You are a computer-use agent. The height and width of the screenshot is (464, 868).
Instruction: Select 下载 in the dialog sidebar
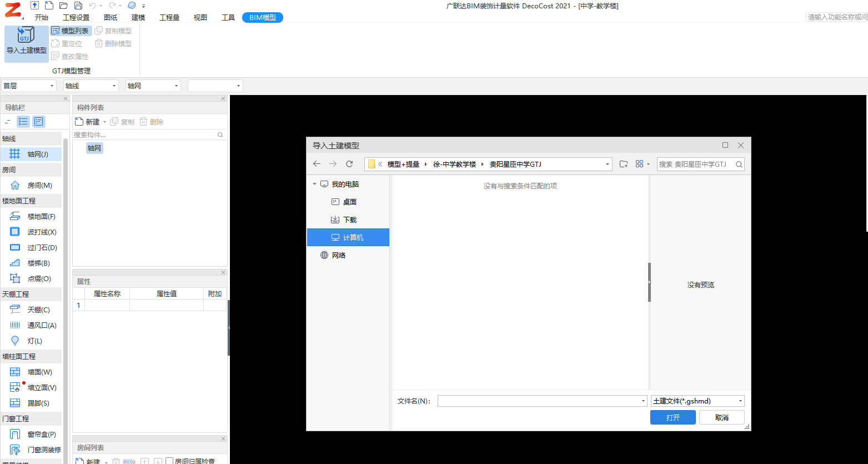348,219
